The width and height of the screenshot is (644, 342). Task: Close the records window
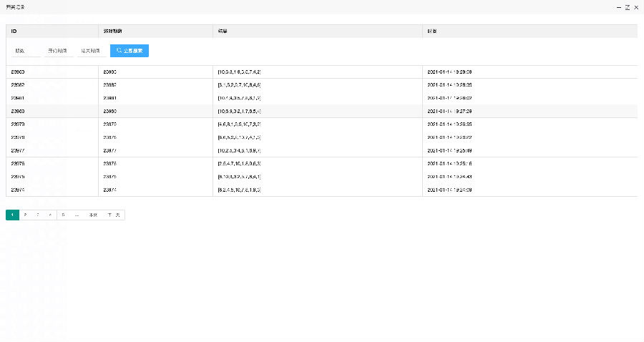[636, 7]
